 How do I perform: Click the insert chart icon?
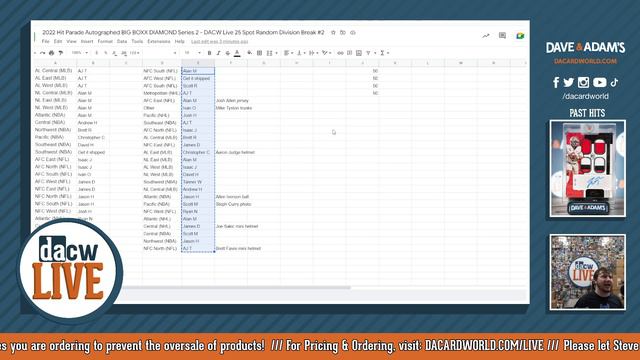click(359, 53)
